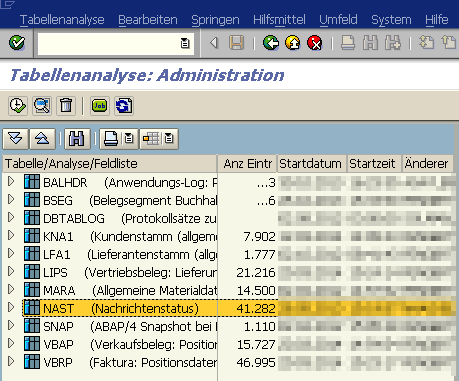Viewport: 459px width, 381px height.
Task: Click the Expand all nodes icon
Action: tap(15, 138)
